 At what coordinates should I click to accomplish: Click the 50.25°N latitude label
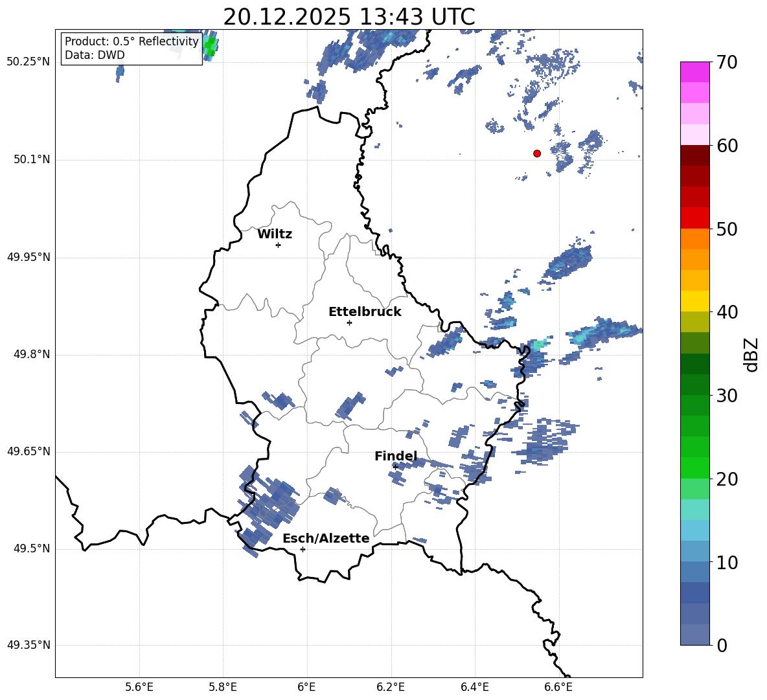tap(29, 62)
